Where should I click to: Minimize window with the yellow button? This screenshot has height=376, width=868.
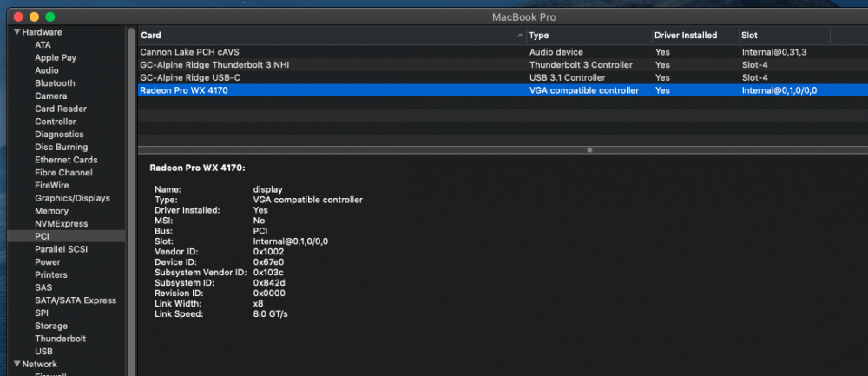tap(35, 17)
